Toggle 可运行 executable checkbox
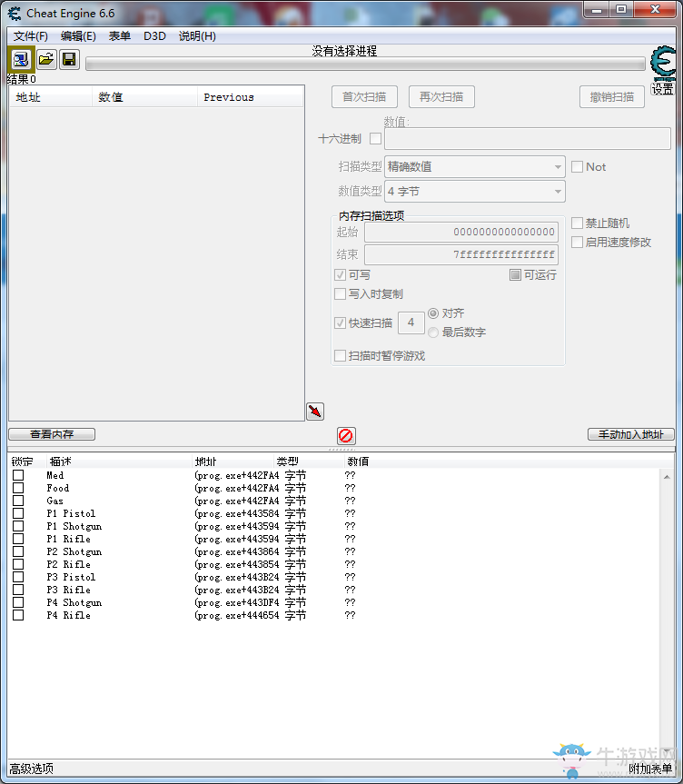Screen dimensions: 683x784 point(515,274)
